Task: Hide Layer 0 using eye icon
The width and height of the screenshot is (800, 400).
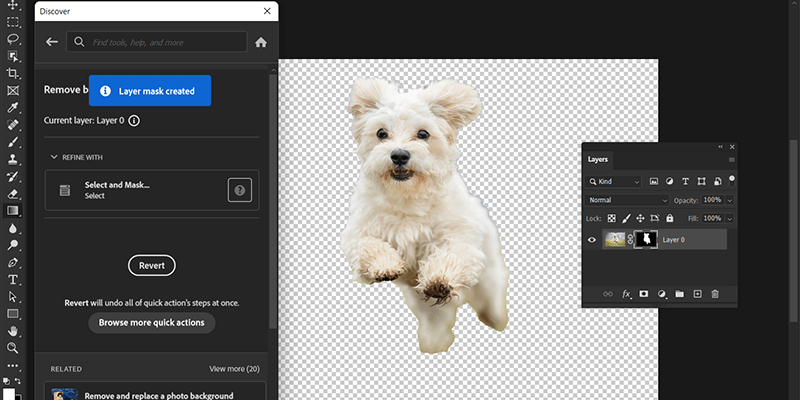Action: point(592,240)
